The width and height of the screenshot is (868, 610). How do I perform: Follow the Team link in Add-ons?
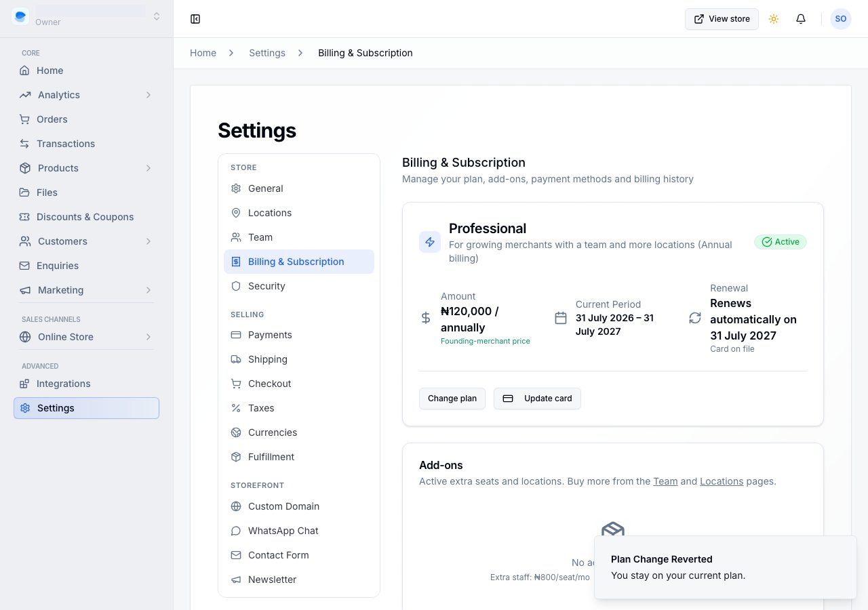(x=665, y=481)
